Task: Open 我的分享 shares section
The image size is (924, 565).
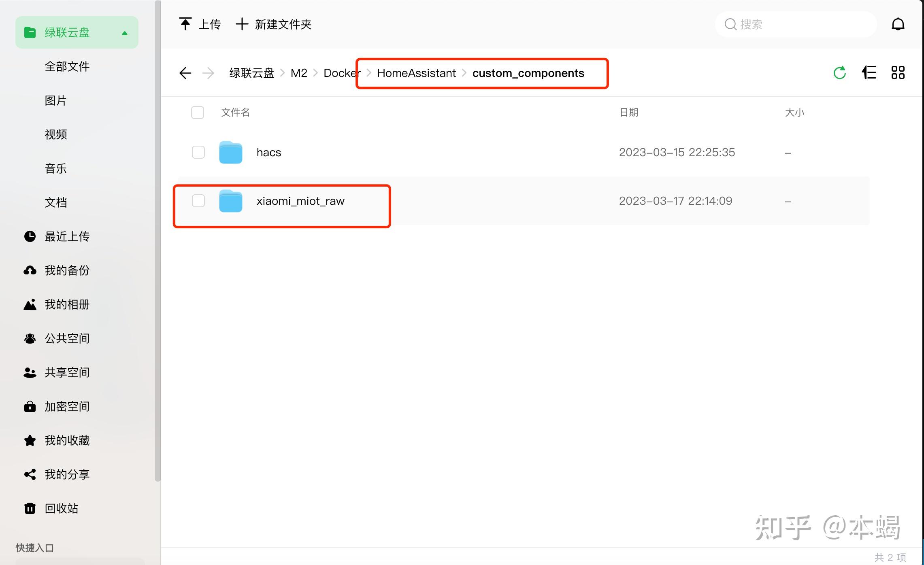Action: coord(67,474)
